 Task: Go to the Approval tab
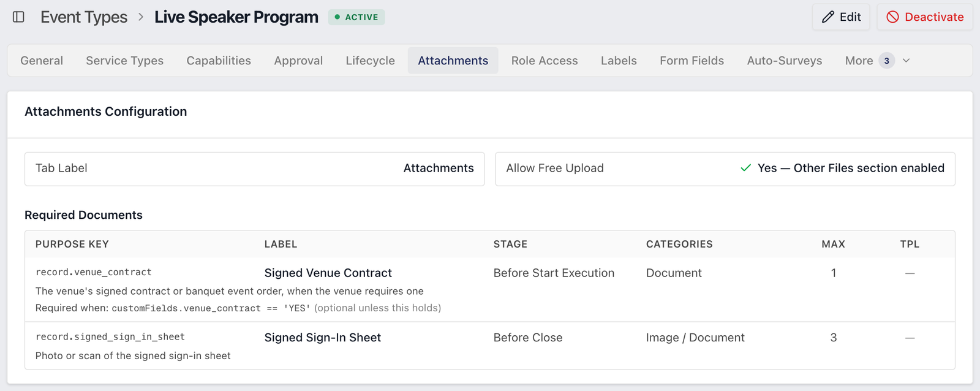(298, 61)
